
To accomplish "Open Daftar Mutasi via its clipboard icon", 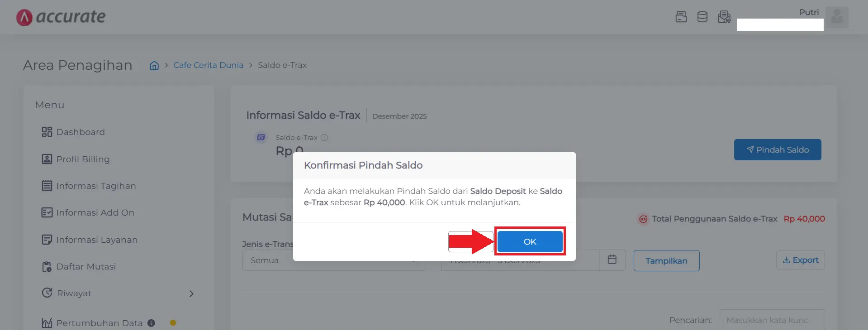I will 47,266.
